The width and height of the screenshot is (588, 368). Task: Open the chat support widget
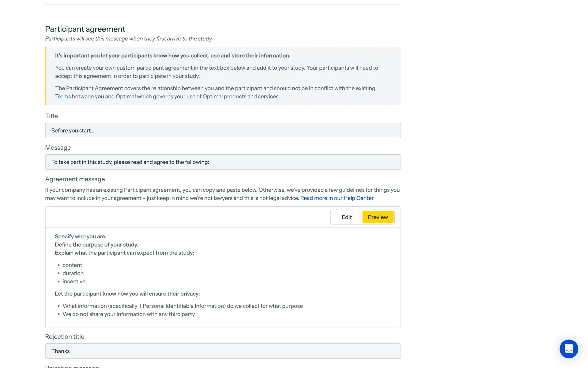(569, 349)
